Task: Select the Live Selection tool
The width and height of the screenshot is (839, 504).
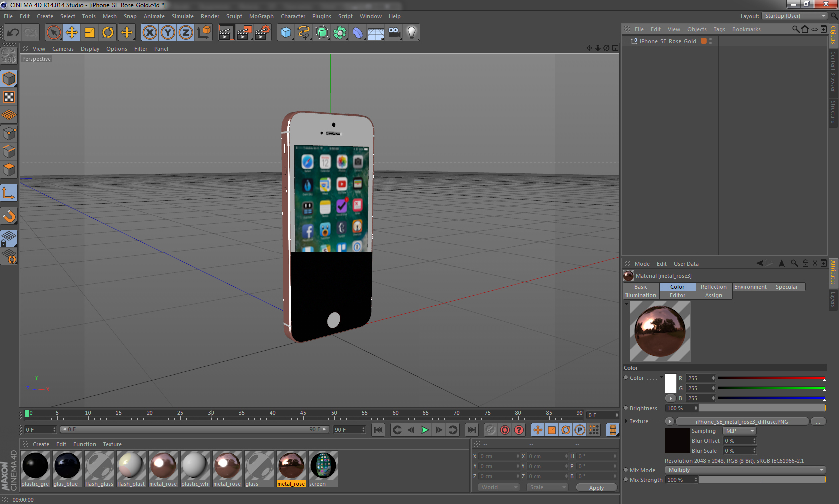Action: 54,33
